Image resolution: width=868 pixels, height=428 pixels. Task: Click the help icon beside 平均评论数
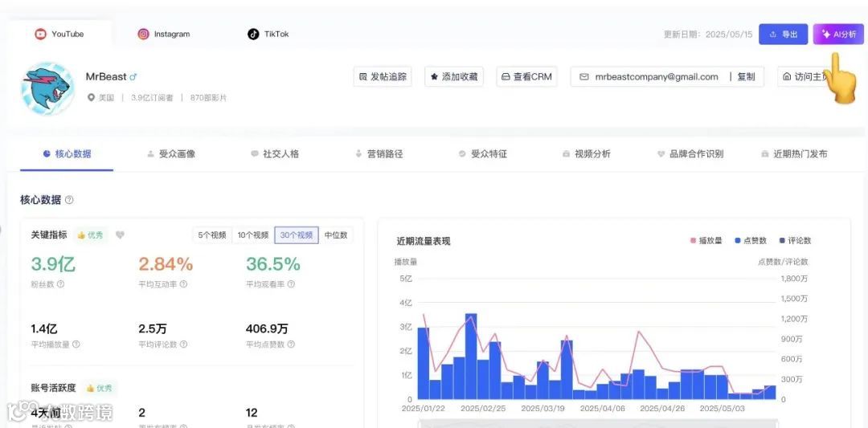click(183, 344)
